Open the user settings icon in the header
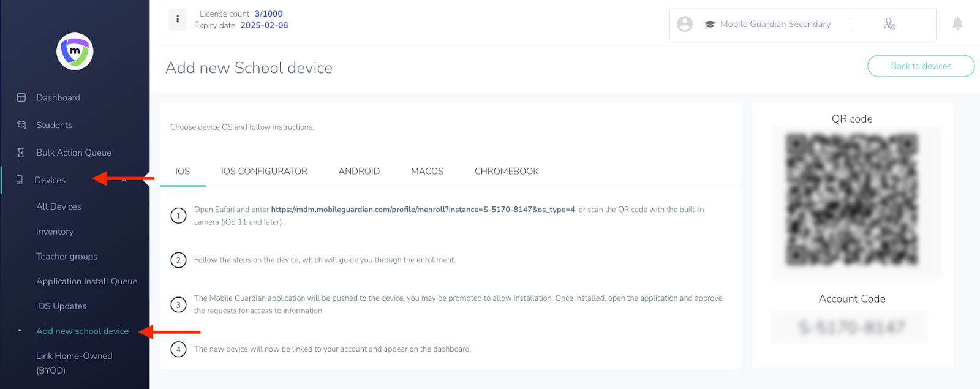Image resolution: width=980 pixels, height=389 pixels. point(889,24)
